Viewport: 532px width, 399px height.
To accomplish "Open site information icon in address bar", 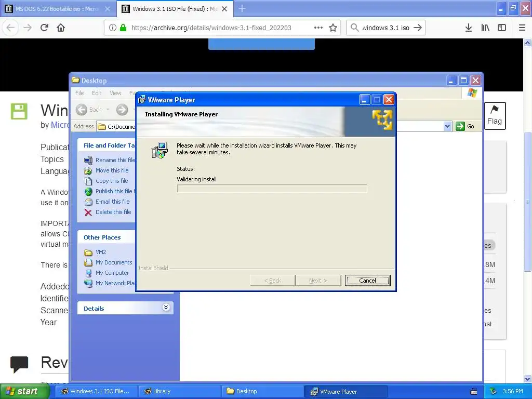I will (x=113, y=28).
